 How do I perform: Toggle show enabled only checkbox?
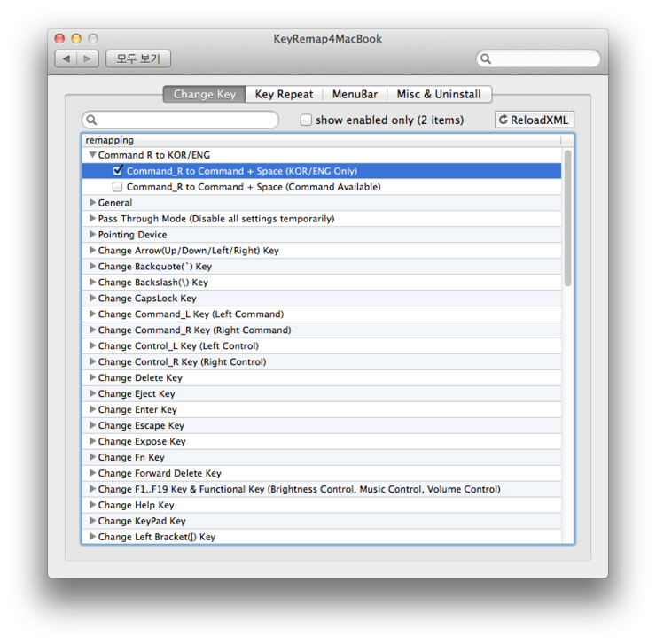(x=306, y=120)
